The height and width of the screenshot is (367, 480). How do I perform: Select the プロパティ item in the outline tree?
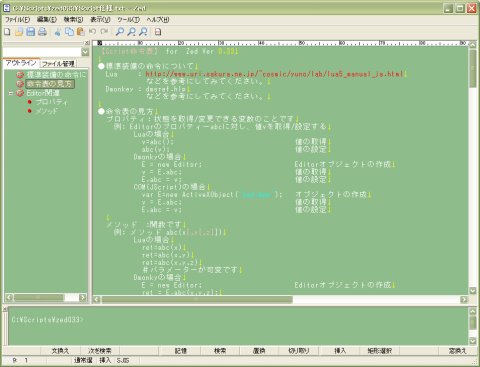coord(52,102)
